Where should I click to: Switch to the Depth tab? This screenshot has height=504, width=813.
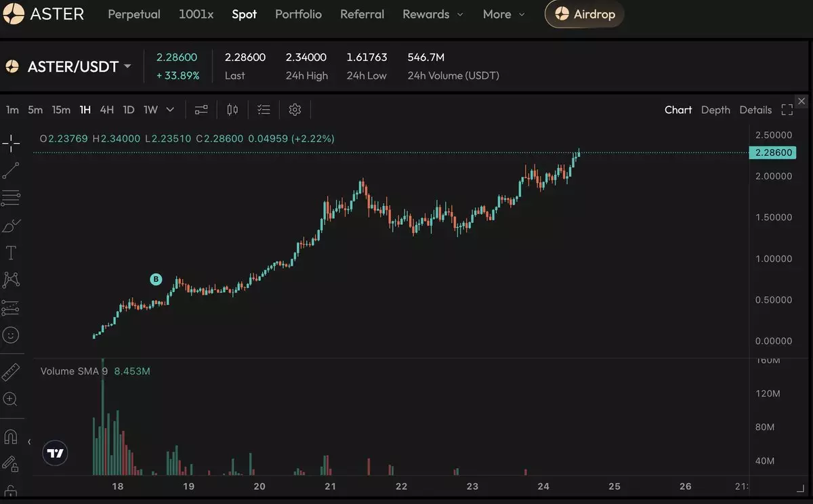tap(715, 110)
